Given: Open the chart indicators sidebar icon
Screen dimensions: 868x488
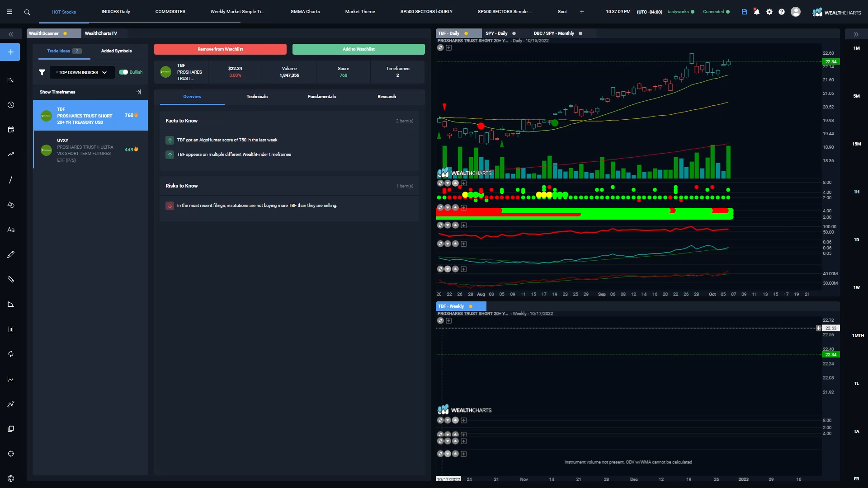Looking at the screenshot, I should coord(11,80).
